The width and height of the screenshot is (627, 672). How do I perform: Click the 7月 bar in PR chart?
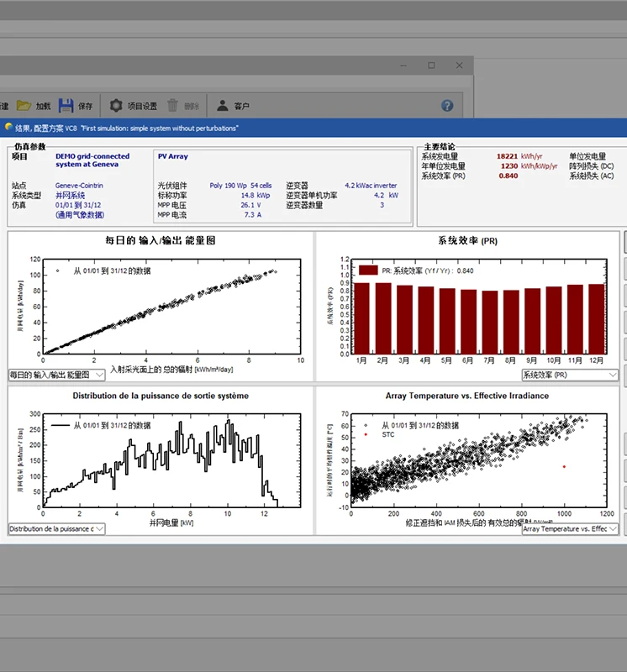click(490, 323)
